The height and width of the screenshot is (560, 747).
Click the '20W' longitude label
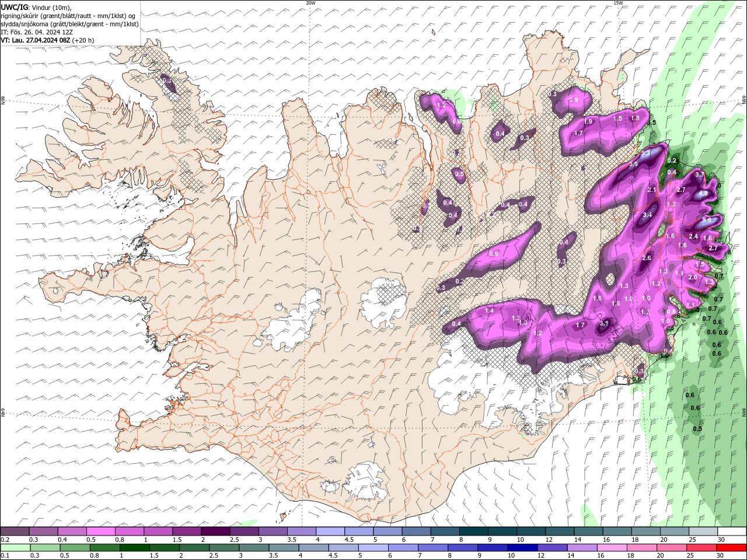(310, 3)
